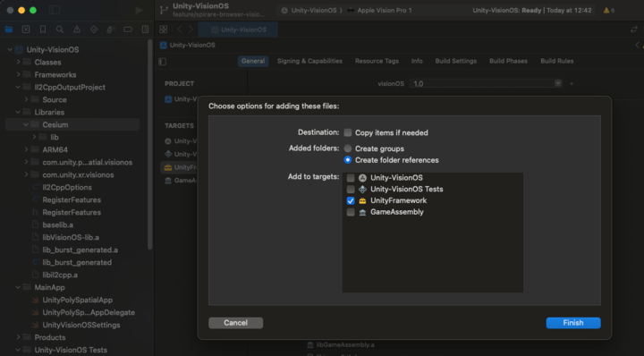
Task: Switch to the Build Rules tab
Action: point(557,61)
